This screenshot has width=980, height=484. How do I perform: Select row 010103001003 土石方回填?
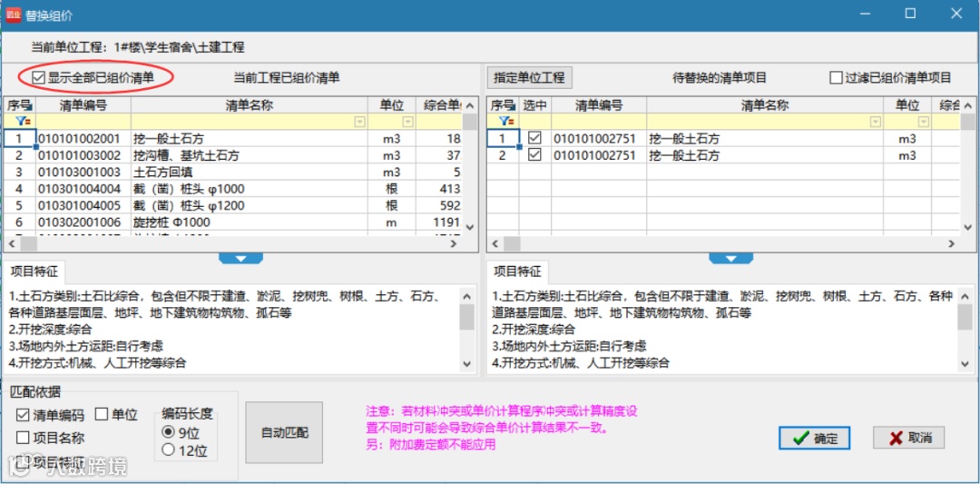[232, 172]
